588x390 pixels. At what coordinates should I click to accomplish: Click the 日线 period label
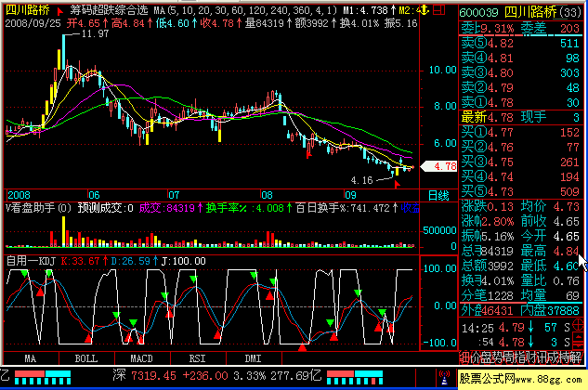(438, 195)
